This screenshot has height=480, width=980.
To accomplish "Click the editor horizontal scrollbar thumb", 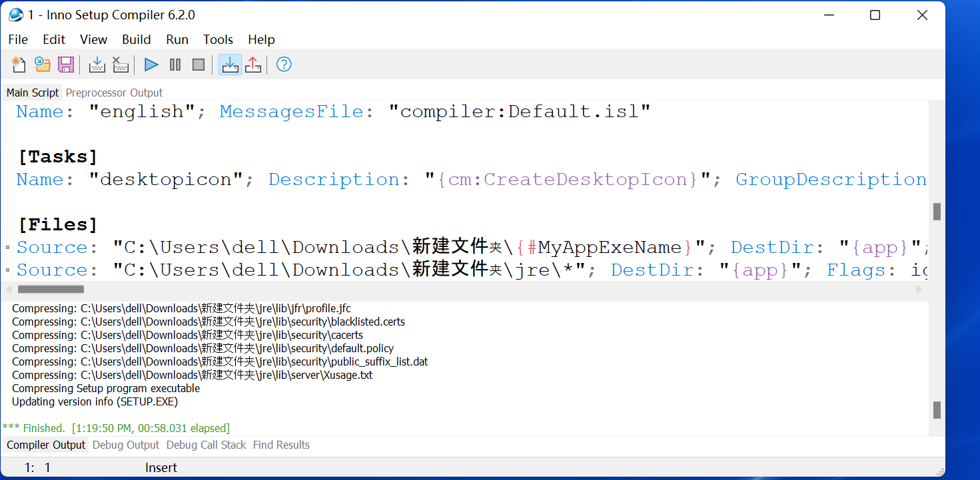I will click(51, 290).
